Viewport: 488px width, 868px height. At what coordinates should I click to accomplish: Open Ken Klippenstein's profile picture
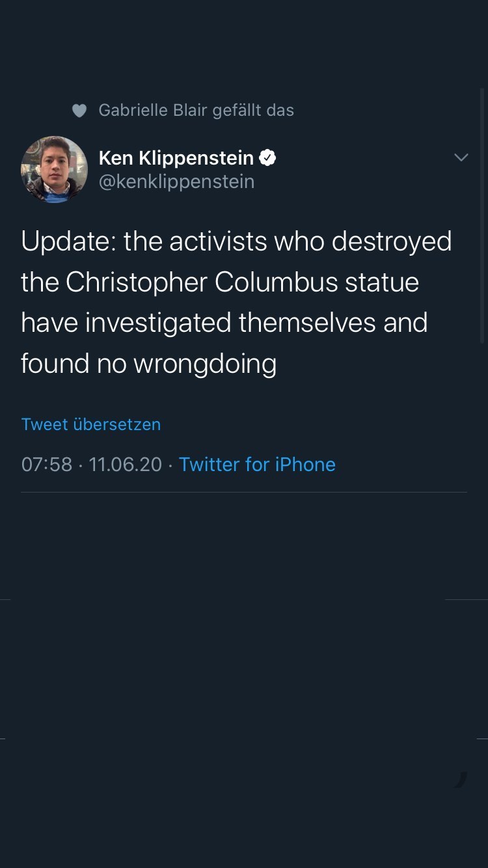(x=54, y=169)
